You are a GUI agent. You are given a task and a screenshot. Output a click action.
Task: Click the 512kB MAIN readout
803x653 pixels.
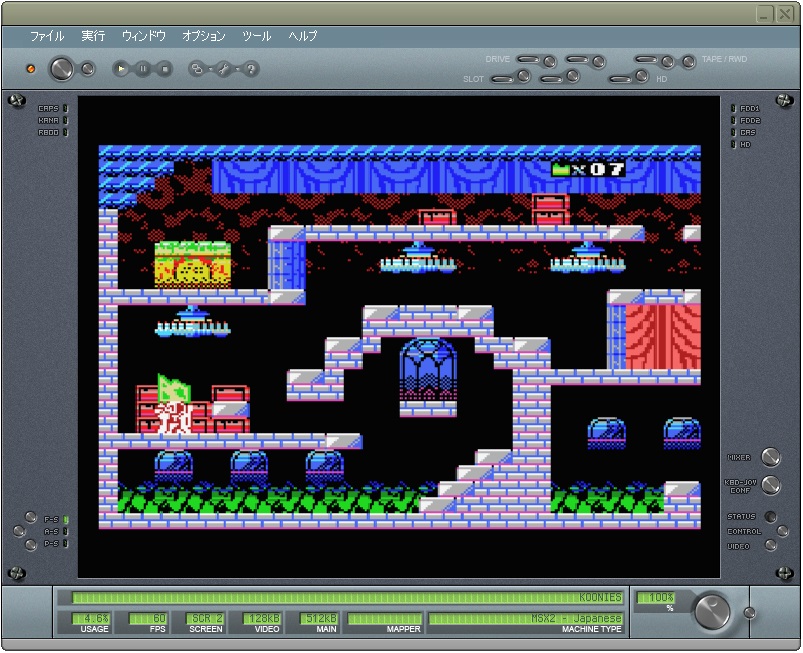click(319, 619)
